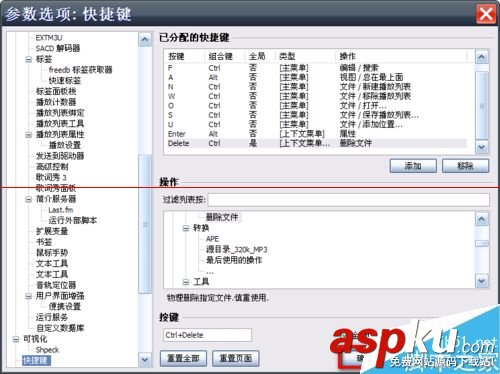Select the 文件 / 打开... shortcut row
The height and width of the screenshot is (374, 500).
pyautogui.click(x=317, y=106)
